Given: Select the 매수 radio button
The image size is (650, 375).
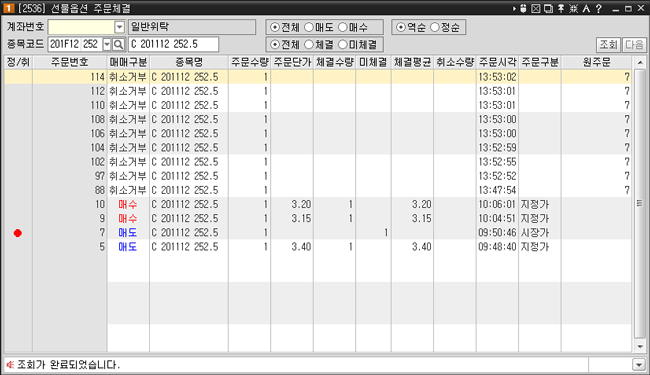Looking at the screenshot, I should (x=342, y=27).
